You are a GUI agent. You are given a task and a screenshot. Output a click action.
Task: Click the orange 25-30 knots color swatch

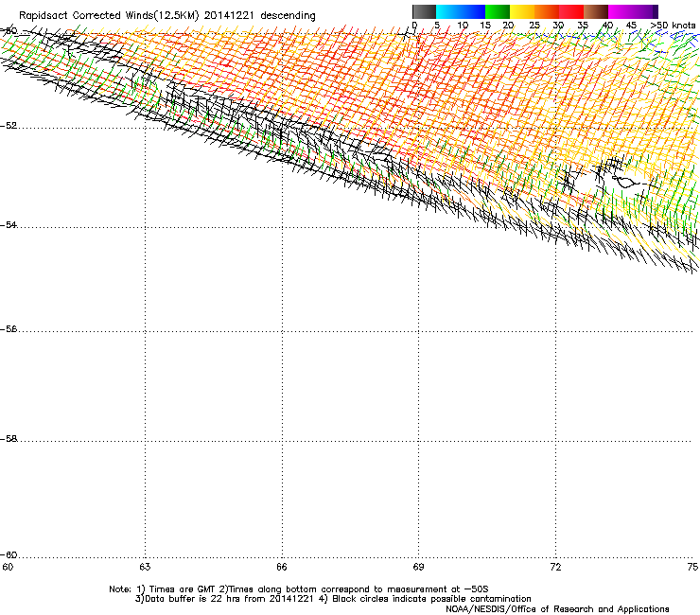pyautogui.click(x=547, y=11)
